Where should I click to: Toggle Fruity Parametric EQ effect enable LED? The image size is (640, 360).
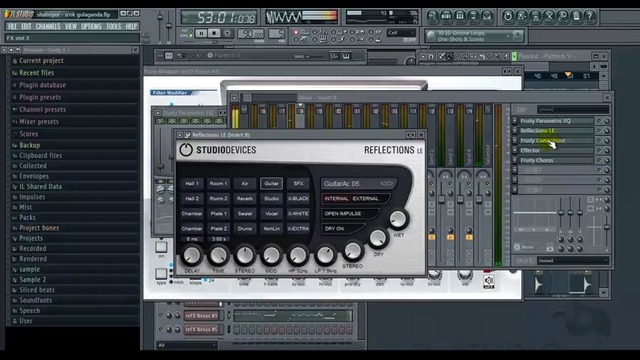[x=599, y=121]
